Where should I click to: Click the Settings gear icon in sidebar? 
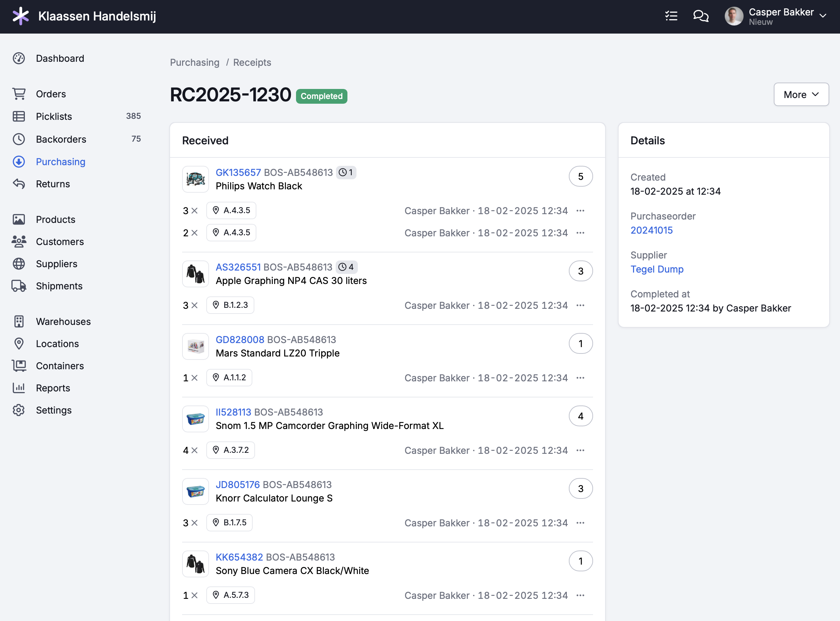19,410
